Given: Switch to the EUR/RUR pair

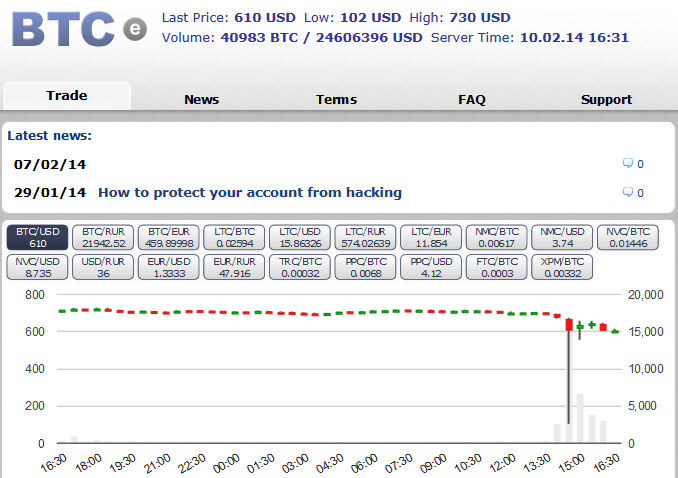Looking at the screenshot, I should [x=234, y=267].
